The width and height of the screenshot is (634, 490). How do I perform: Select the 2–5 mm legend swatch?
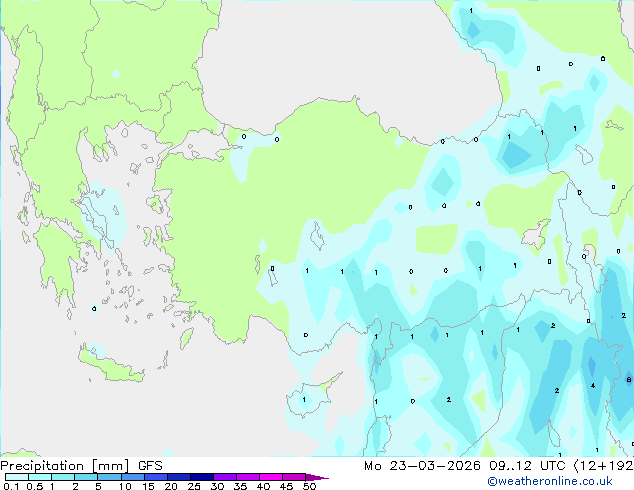[86, 477]
